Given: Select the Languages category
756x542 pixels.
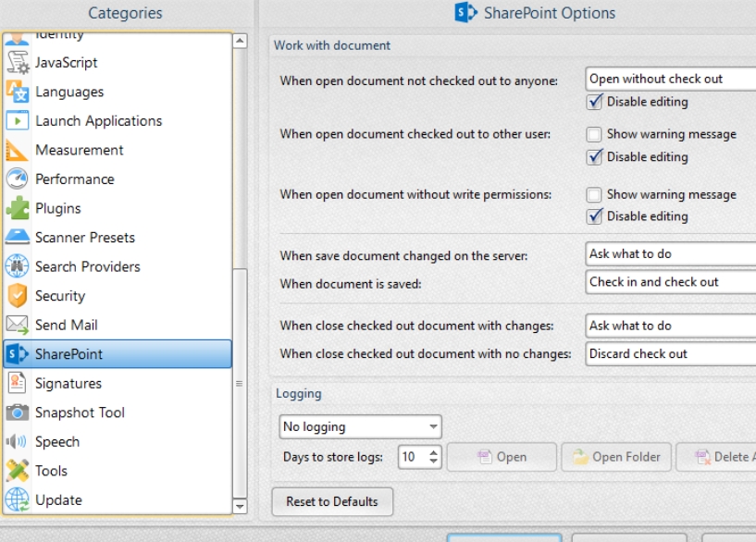Looking at the screenshot, I should pos(118,92).
